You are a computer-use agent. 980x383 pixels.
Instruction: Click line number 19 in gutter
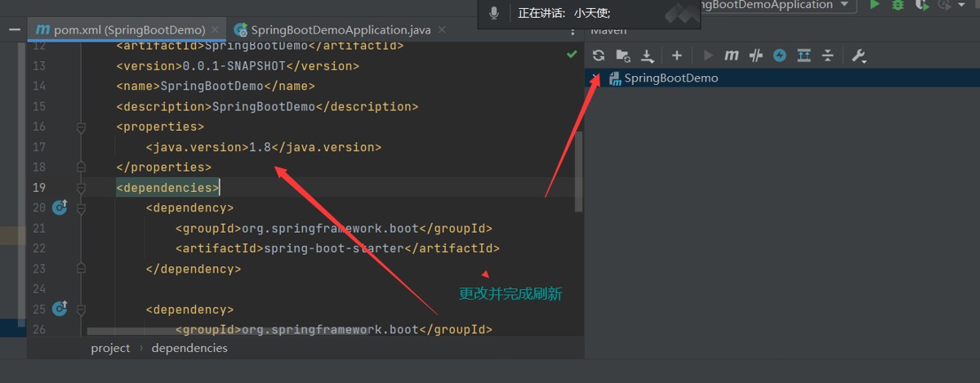point(39,188)
